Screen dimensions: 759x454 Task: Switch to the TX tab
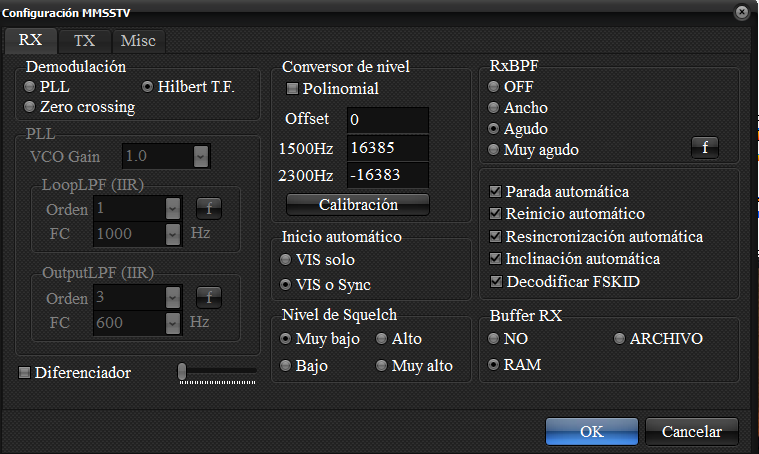point(84,41)
